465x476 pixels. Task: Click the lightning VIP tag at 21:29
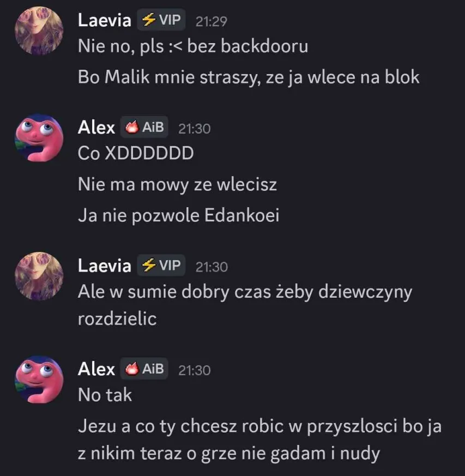(161, 20)
